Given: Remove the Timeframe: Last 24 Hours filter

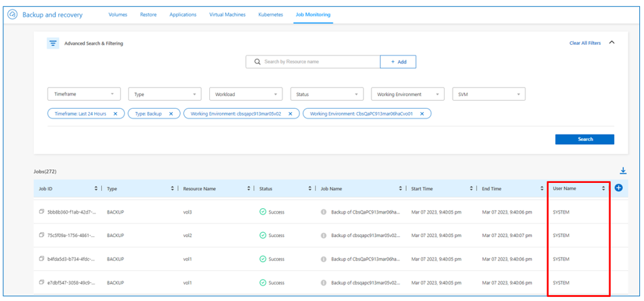Looking at the screenshot, I should pos(115,113).
